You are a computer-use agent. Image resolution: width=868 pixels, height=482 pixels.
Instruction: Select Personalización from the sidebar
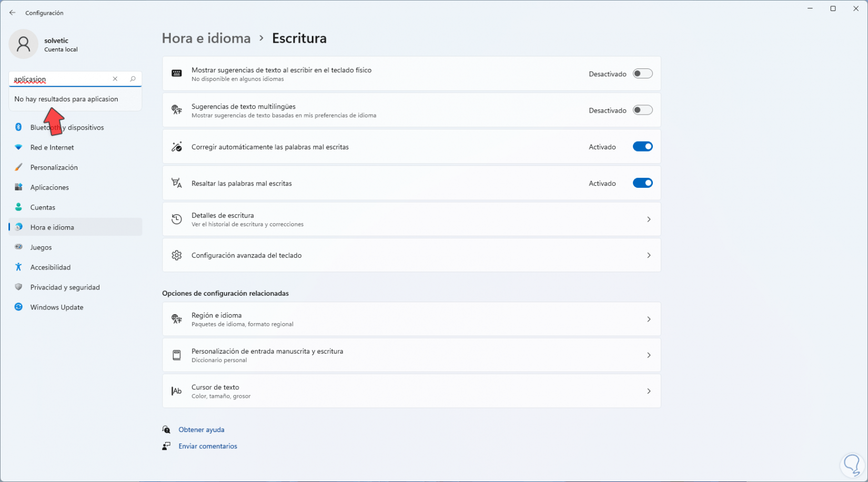pyautogui.click(x=54, y=167)
